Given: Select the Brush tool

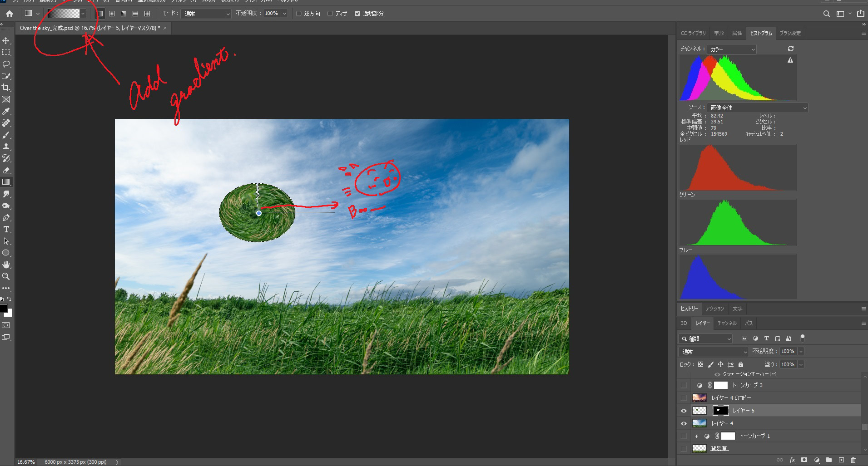Looking at the screenshot, I should coord(6,135).
